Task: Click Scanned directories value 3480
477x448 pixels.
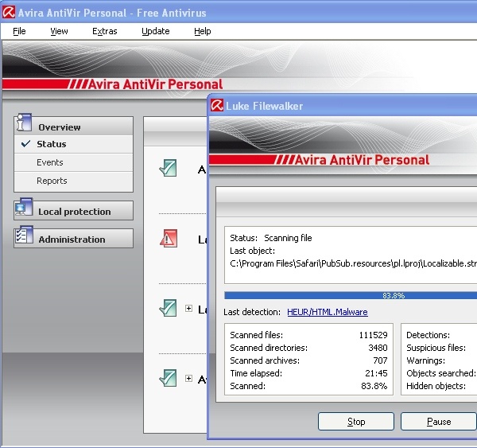Action: coord(378,348)
